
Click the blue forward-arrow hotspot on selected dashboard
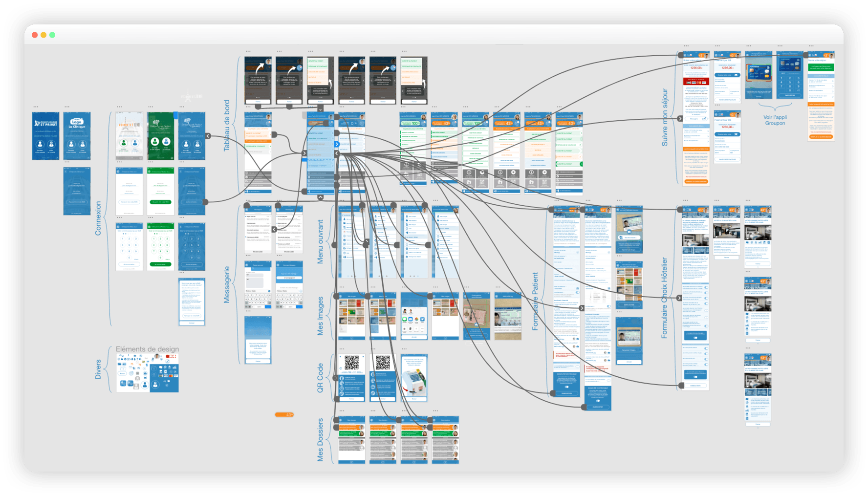[x=337, y=144]
